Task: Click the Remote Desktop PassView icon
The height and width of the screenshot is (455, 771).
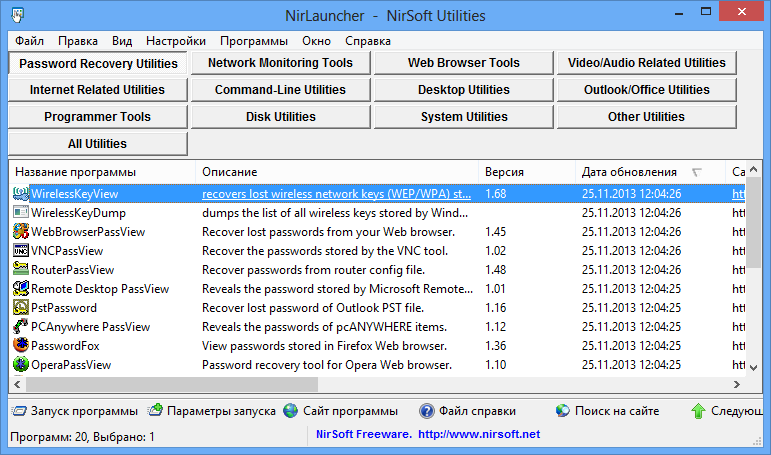Action: pyautogui.click(x=21, y=289)
